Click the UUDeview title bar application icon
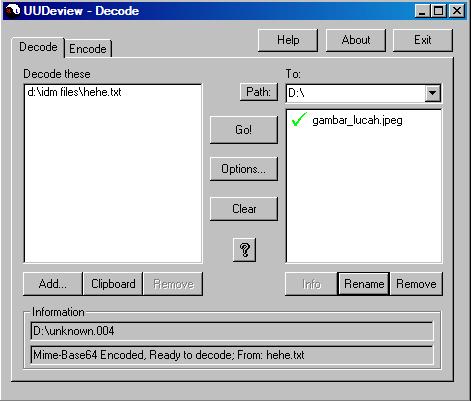 click(13, 11)
